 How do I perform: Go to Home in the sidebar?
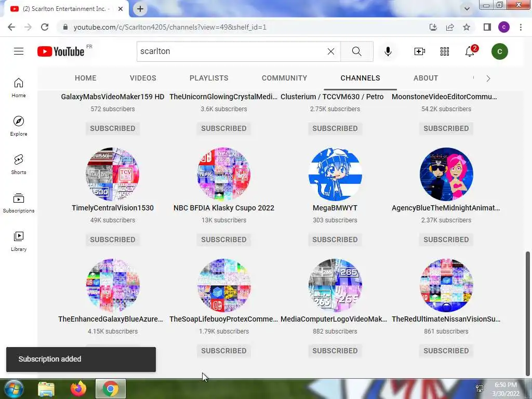pos(19,88)
